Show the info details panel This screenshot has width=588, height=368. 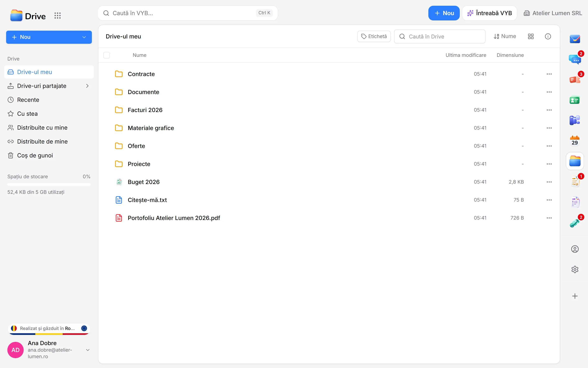548,37
